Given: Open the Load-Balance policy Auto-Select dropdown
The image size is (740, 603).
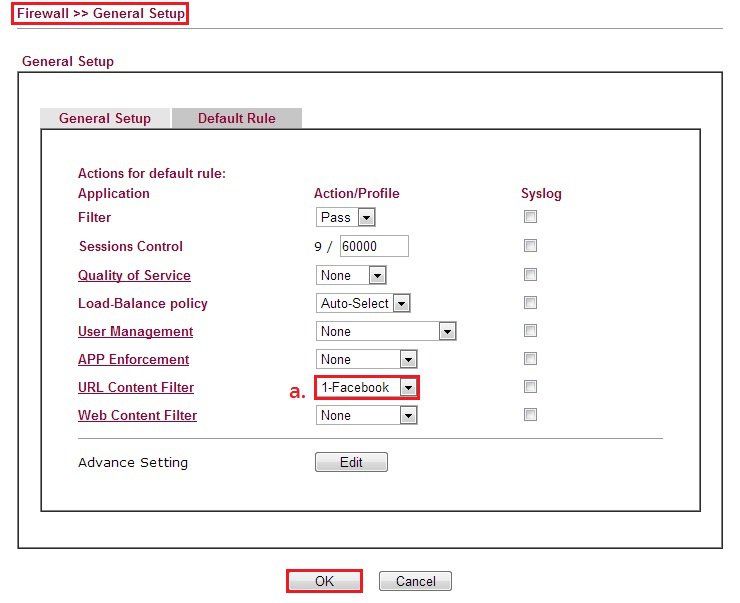Looking at the screenshot, I should (x=364, y=303).
